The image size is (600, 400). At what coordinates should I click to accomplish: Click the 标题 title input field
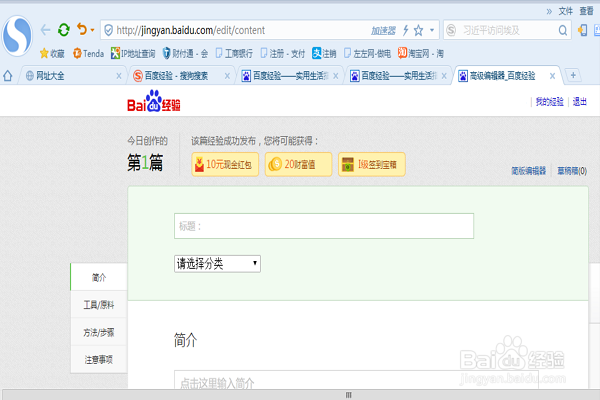(324, 226)
